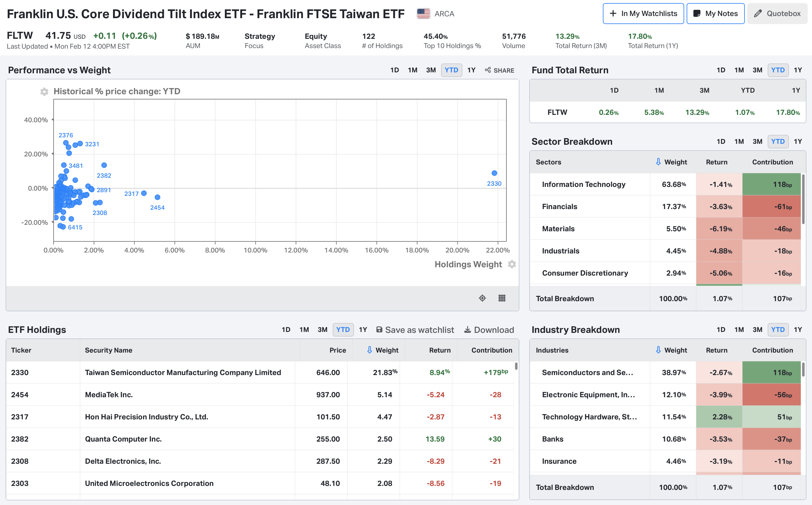Select 3M period in Fund Total Return
The width and height of the screenshot is (812, 505).
pyautogui.click(x=757, y=70)
